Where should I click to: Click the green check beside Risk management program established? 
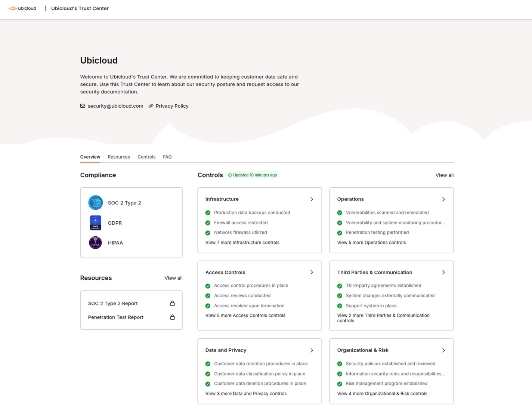click(x=340, y=384)
